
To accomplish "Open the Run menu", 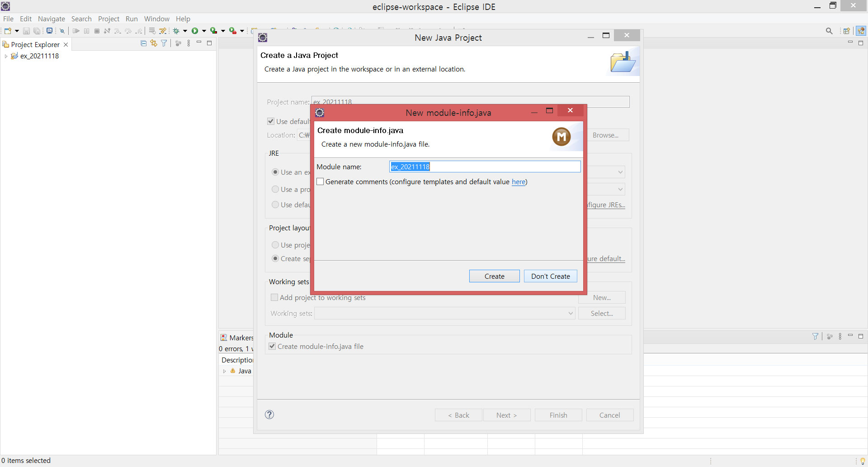I will click(132, 19).
